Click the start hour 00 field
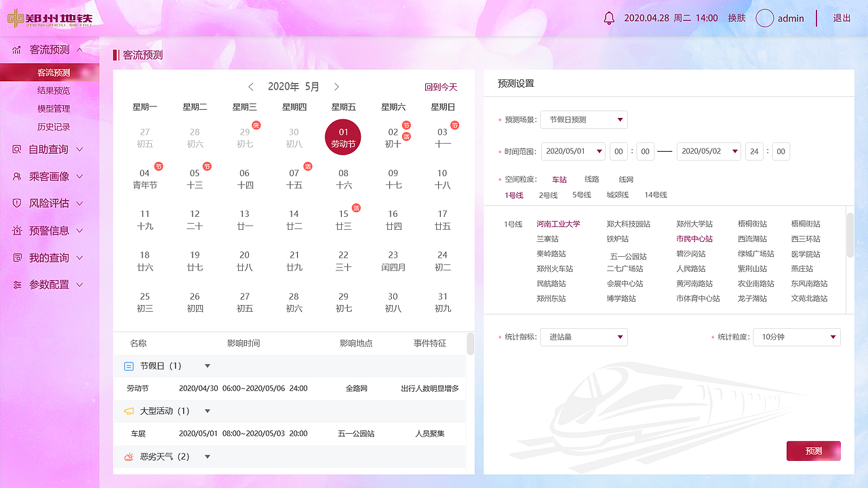Viewport: 868px width, 488px height. [x=619, y=152]
